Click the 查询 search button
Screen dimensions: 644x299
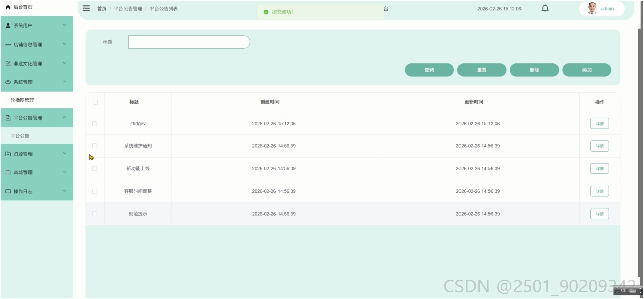point(430,70)
